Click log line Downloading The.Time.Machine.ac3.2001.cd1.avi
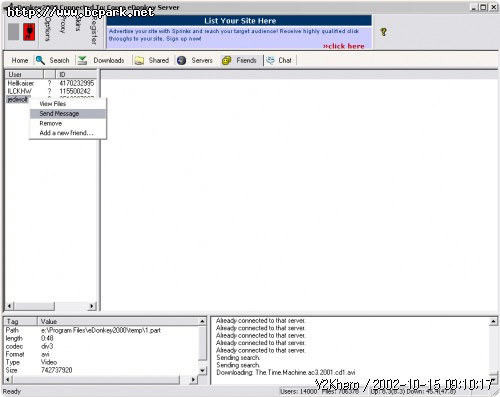500x397 pixels. 286,372
